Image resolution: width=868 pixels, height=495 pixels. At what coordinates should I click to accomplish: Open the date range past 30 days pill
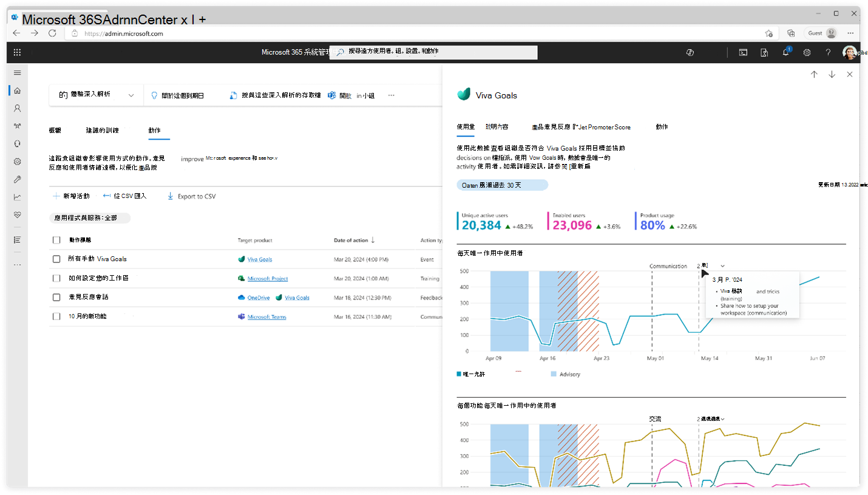click(x=502, y=185)
